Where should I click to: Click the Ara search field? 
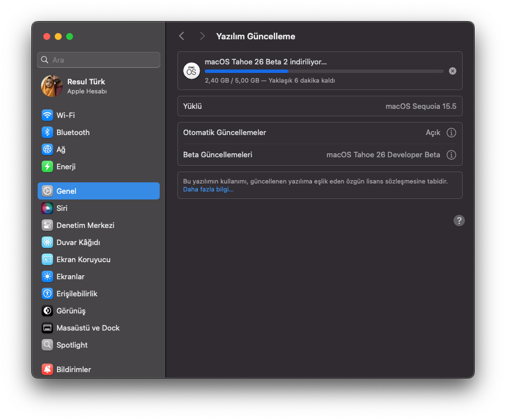99,60
